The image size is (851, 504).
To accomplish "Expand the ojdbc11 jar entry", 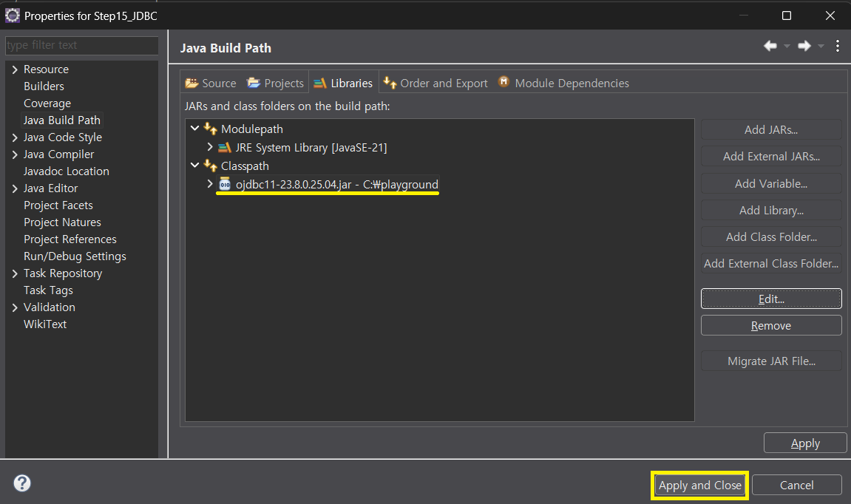I will pos(209,184).
